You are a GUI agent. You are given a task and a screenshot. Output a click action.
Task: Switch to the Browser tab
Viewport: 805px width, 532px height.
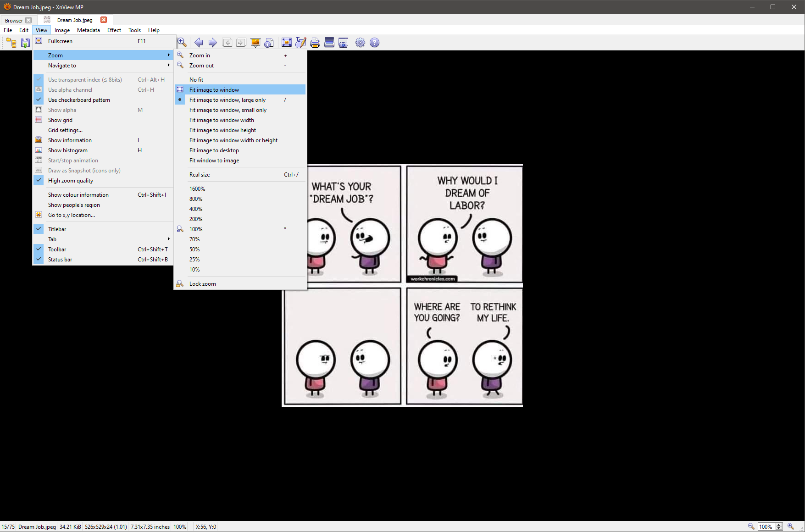click(x=14, y=20)
